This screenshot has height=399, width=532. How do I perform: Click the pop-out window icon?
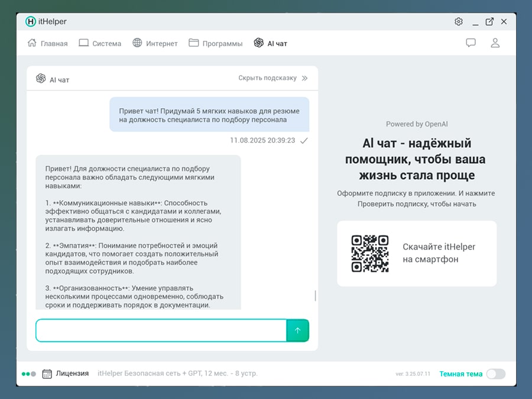coord(489,22)
